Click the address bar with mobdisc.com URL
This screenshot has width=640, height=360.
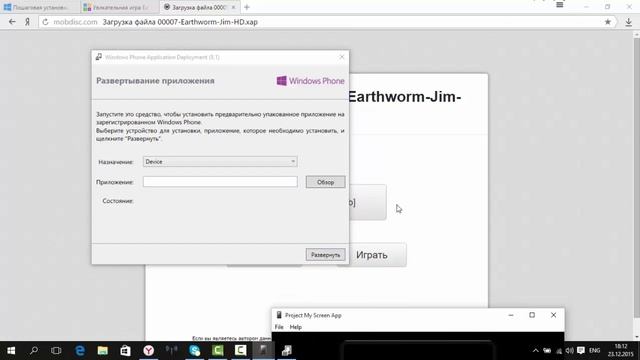click(x=327, y=22)
